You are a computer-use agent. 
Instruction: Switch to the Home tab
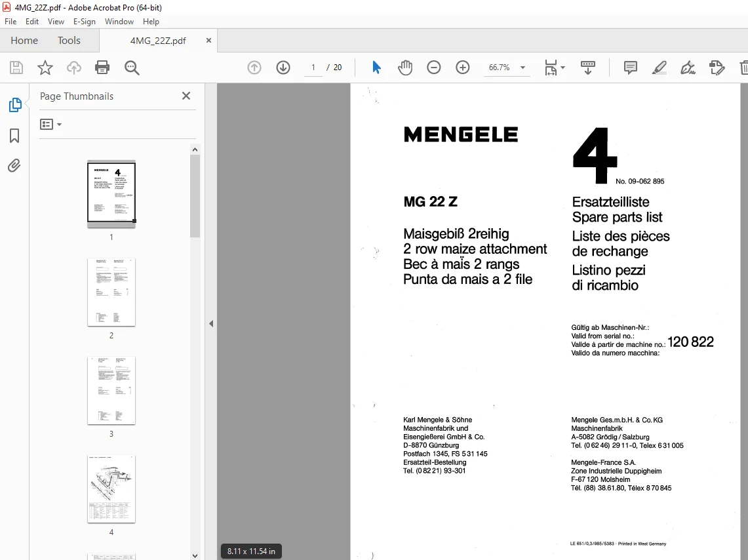(24, 41)
